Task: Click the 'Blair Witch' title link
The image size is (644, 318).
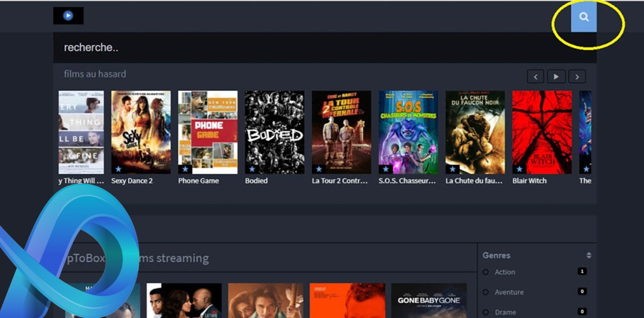Action: pos(529,181)
